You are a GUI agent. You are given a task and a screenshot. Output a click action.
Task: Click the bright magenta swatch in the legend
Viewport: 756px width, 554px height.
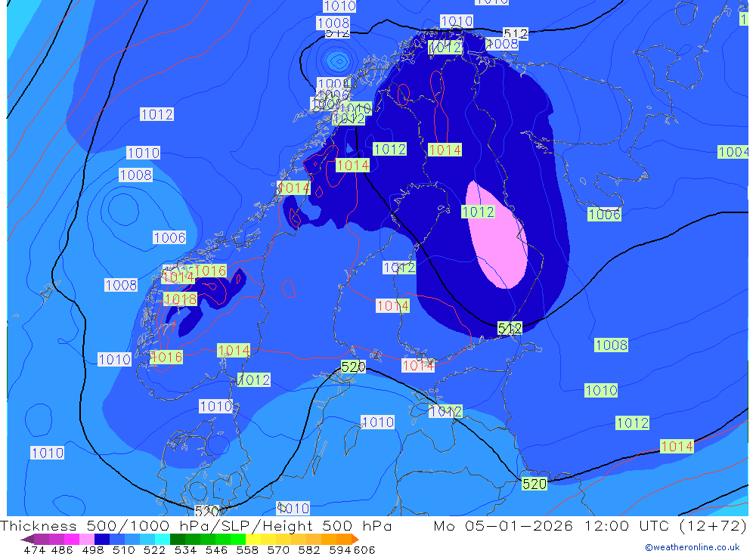pos(72,539)
